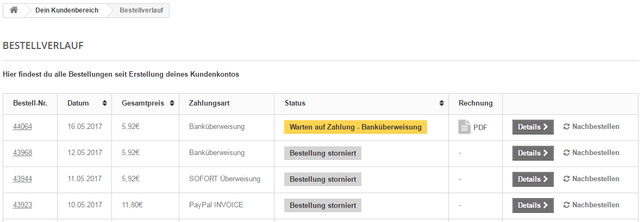Image resolution: width=644 pixels, height=222 pixels.
Task: Download PDF invoice for order 44064
Action: click(x=473, y=127)
